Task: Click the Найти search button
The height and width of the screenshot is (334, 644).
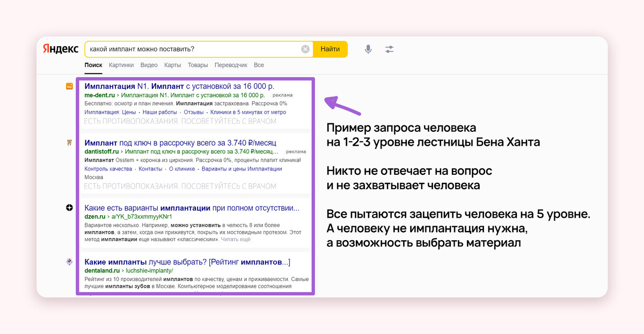Action: coord(330,49)
